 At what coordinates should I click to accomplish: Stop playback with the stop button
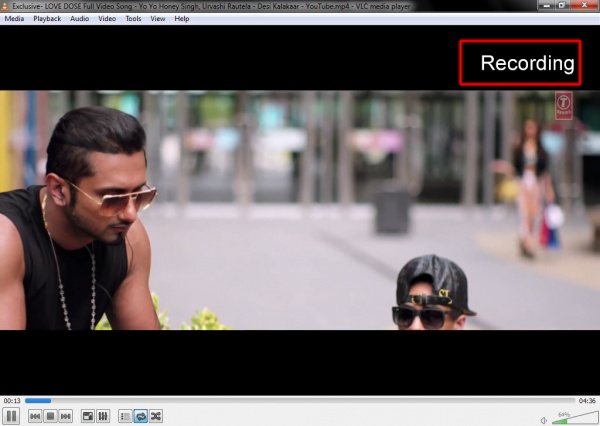click(x=50, y=416)
